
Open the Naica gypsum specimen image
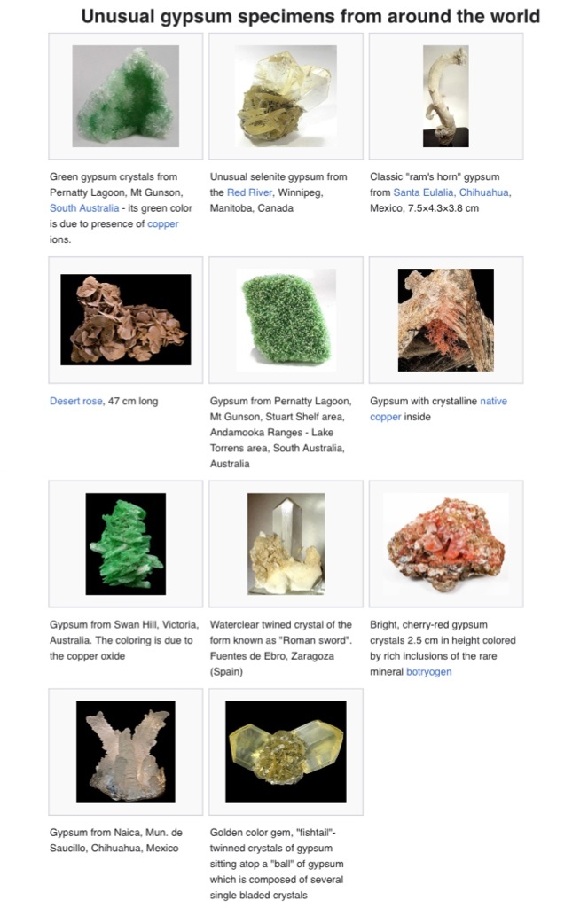click(x=126, y=752)
